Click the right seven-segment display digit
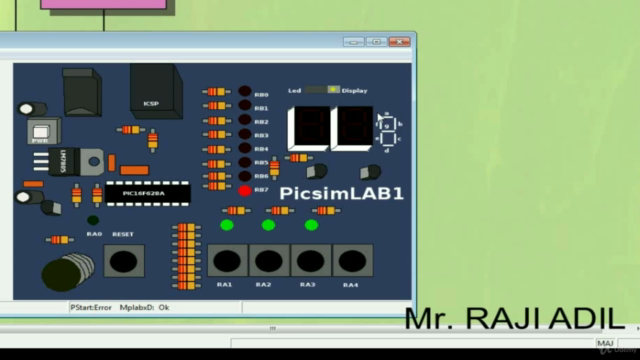This screenshot has height=360, width=640. pos(352,129)
